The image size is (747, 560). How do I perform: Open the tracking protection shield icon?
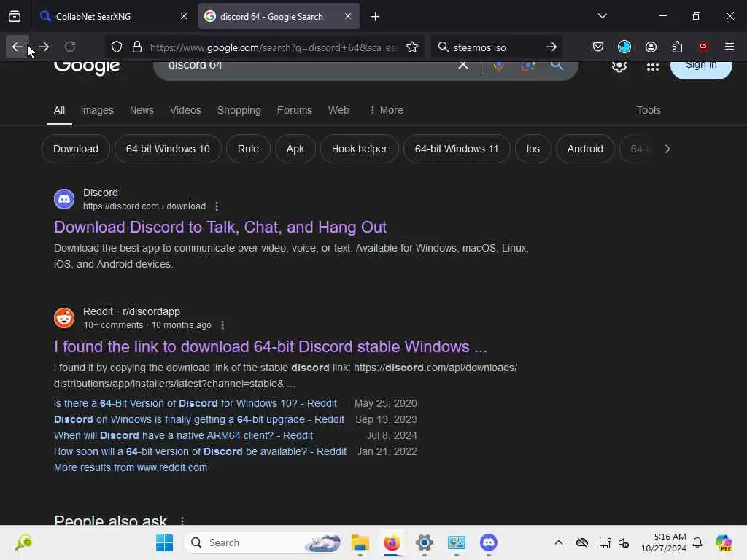coord(117,47)
